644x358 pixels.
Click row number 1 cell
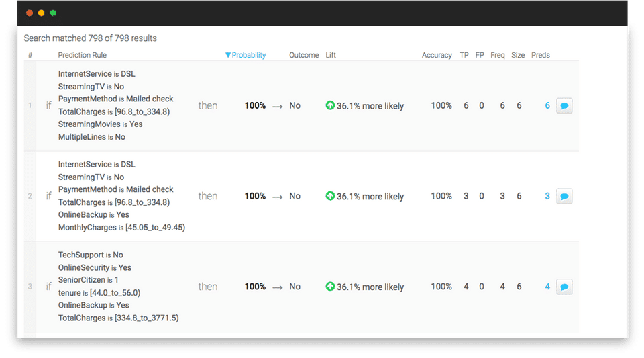pos(30,105)
